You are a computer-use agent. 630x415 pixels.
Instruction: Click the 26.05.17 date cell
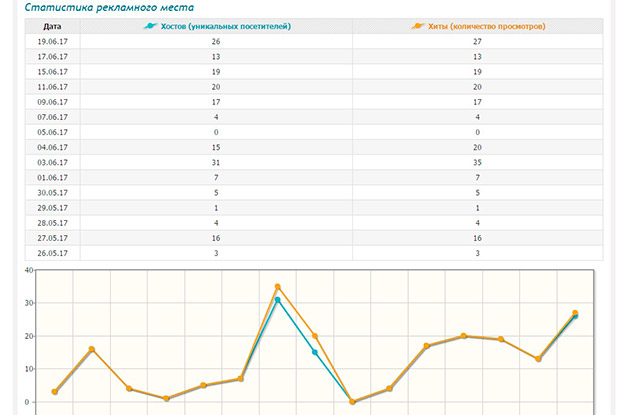pos(53,253)
